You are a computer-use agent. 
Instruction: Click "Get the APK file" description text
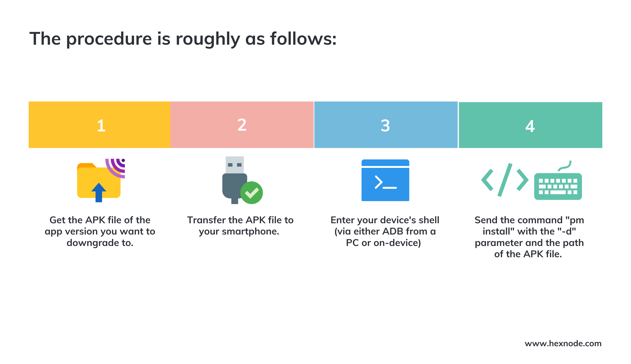tap(100, 231)
